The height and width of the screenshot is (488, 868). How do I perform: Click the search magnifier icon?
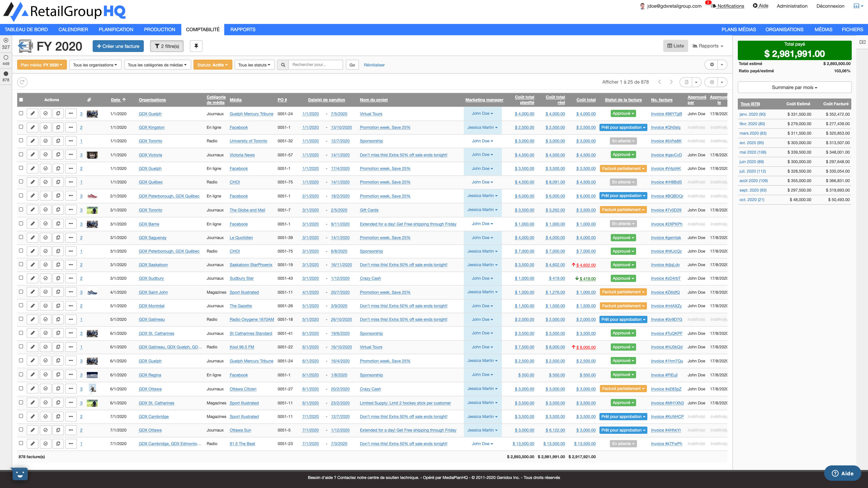pyautogui.click(x=283, y=65)
